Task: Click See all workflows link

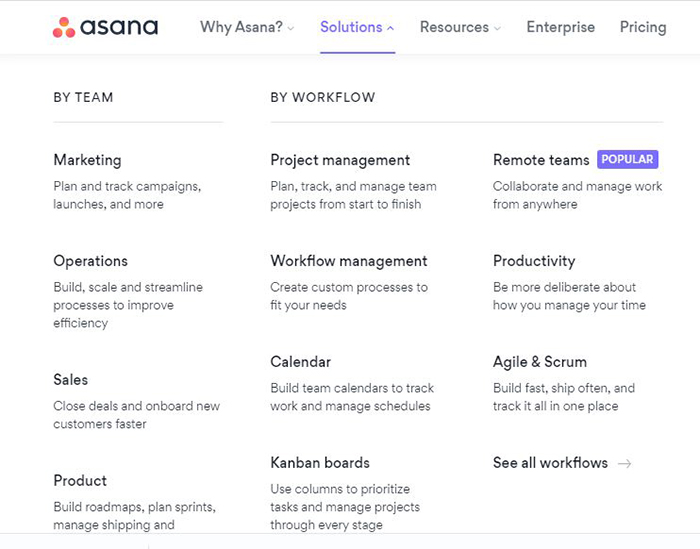Action: click(550, 463)
